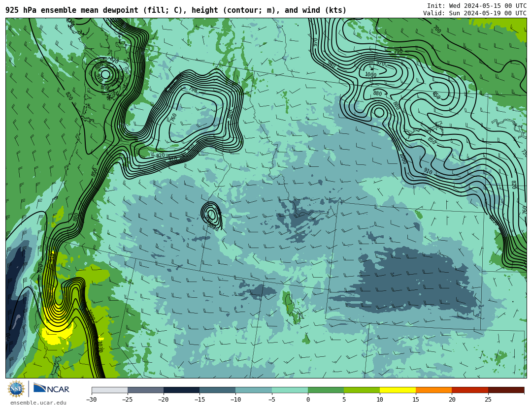Click the 15 to 20 orange swatch
Viewport: 532px width, 409px height.
434,390
